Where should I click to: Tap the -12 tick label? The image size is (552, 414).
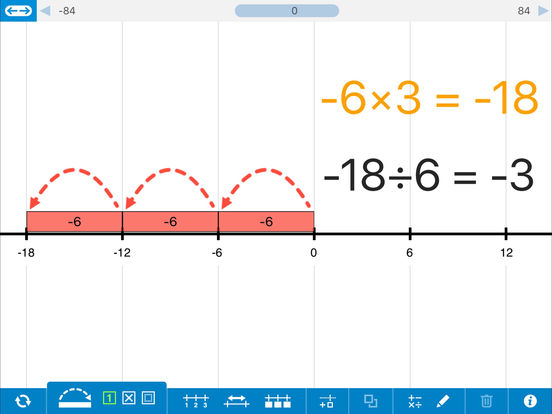(x=122, y=253)
